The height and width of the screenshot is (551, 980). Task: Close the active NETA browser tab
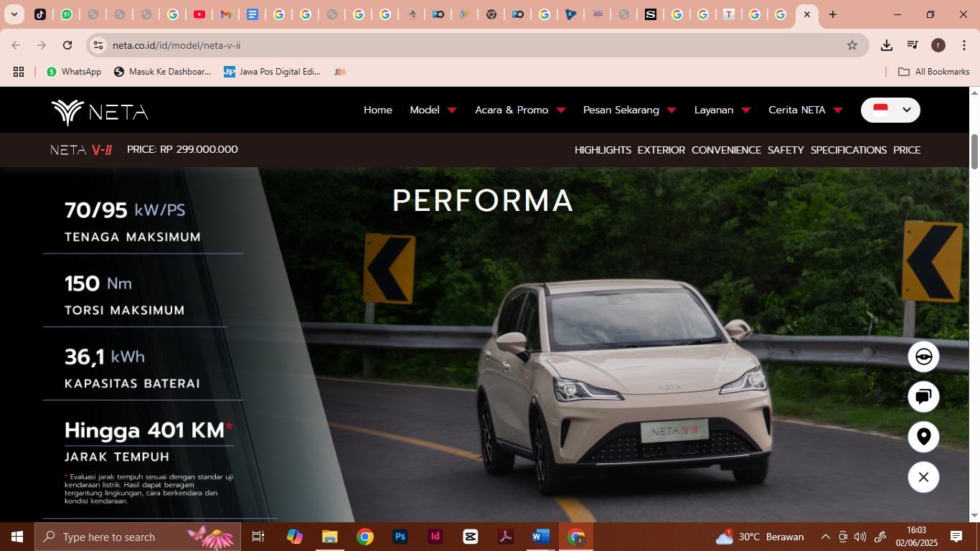pyautogui.click(x=807, y=14)
